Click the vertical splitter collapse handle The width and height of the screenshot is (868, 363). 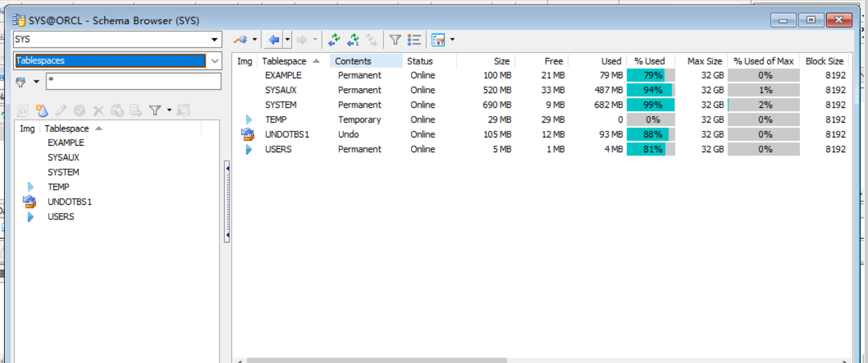[x=227, y=201]
